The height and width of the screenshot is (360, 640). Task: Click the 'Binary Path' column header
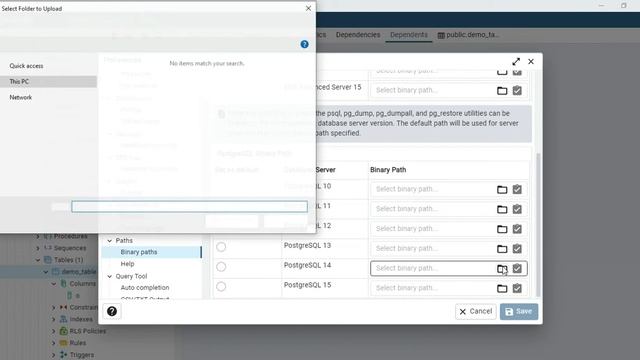pyautogui.click(x=388, y=170)
